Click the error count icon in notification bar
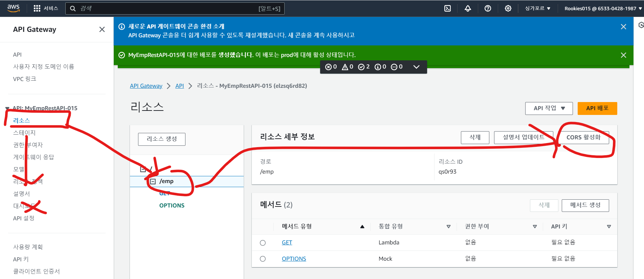This screenshot has width=644, height=279. (328, 67)
